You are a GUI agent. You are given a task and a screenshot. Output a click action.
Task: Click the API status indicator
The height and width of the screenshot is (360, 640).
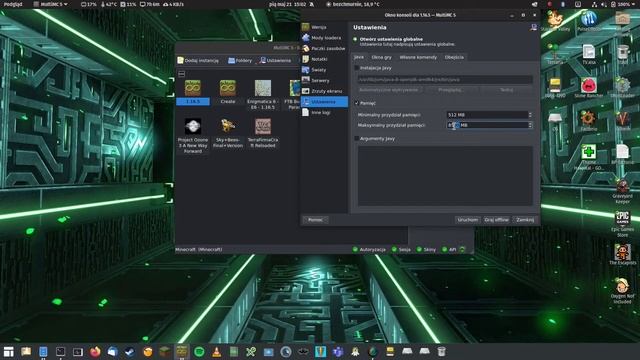(449, 249)
